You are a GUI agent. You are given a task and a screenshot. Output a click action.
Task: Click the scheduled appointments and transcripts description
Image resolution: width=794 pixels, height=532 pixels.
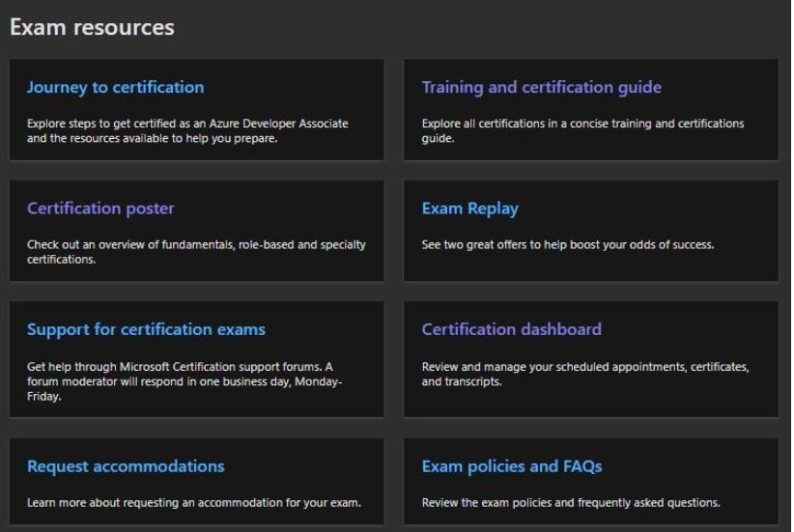pyautogui.click(x=584, y=374)
